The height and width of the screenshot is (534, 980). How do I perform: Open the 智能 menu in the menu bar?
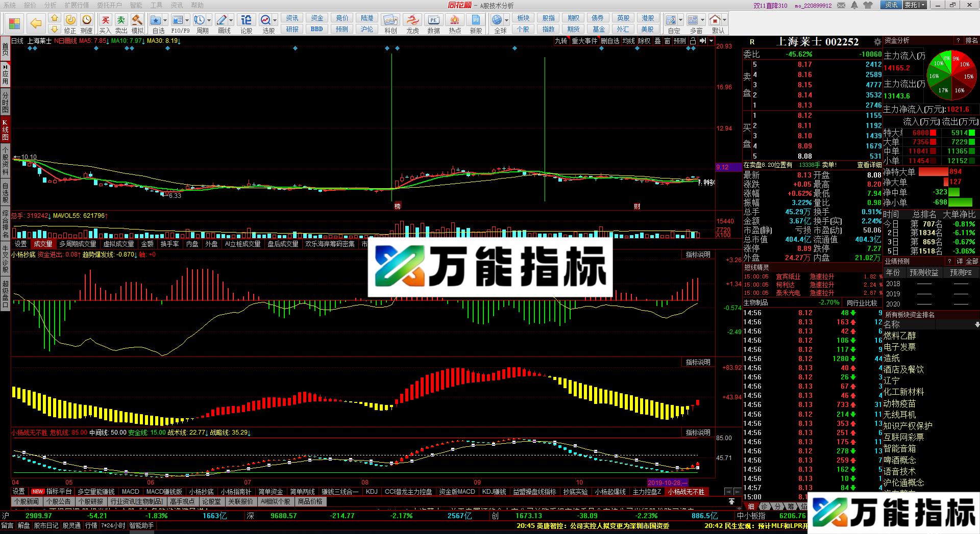(136, 5)
